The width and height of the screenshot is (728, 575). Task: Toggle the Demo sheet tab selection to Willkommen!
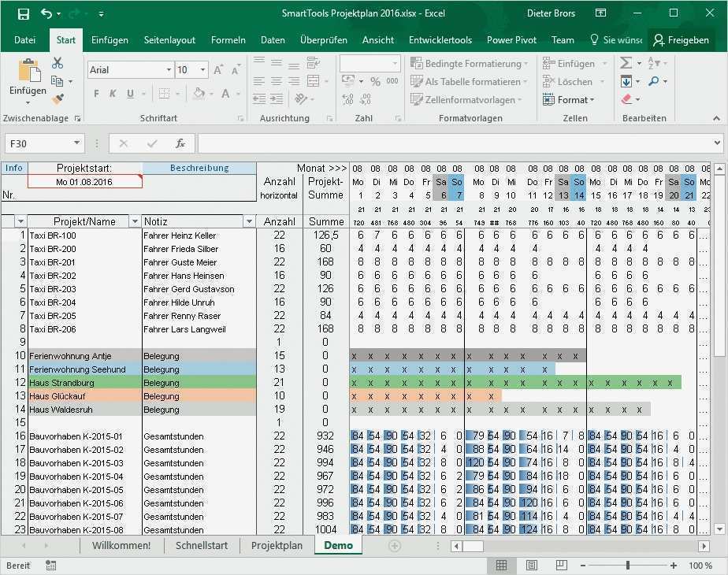point(121,544)
